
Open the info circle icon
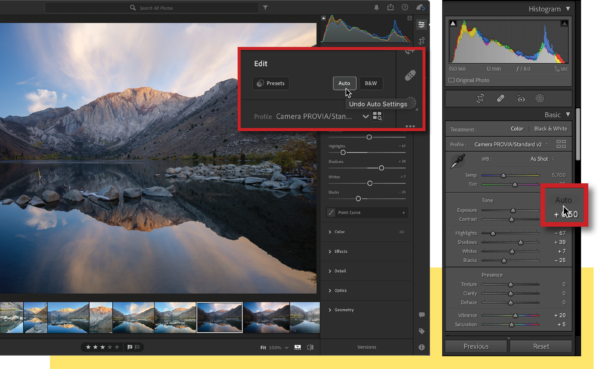click(x=422, y=347)
